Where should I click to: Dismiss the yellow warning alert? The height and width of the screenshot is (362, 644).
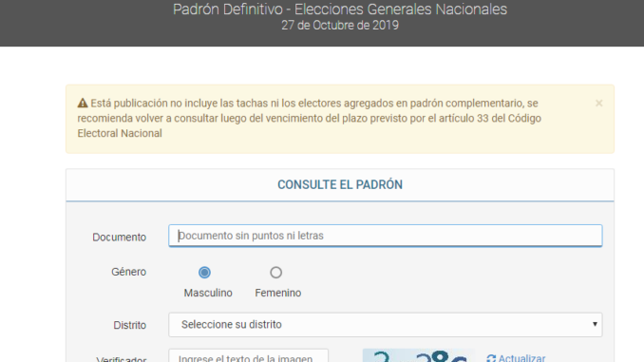point(598,104)
